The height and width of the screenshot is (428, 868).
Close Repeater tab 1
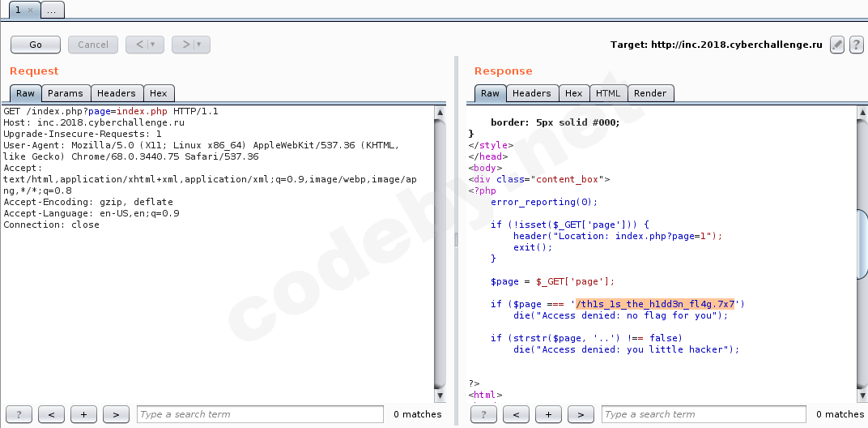30,10
